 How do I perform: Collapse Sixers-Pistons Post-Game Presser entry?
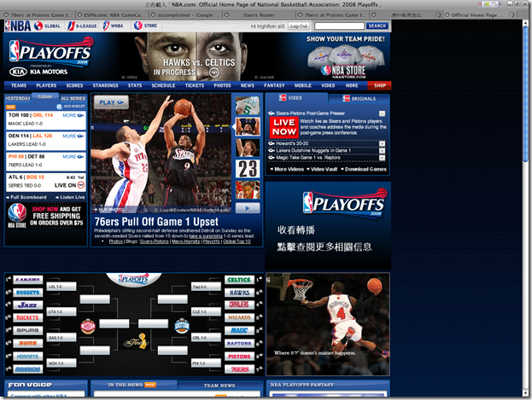click(x=382, y=113)
